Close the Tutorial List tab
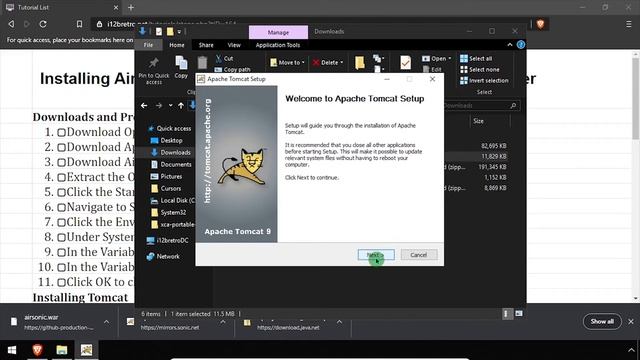The image size is (640, 360). tap(116, 7)
